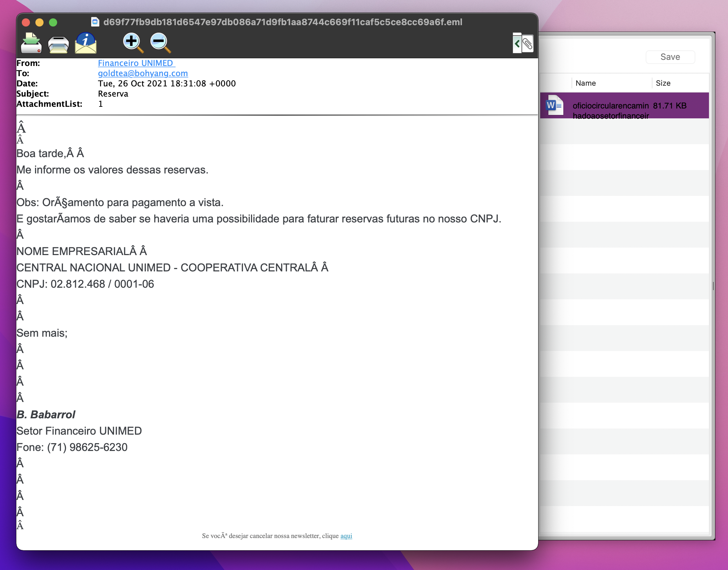Open the Financeiro UNIMED sender link

click(x=136, y=63)
